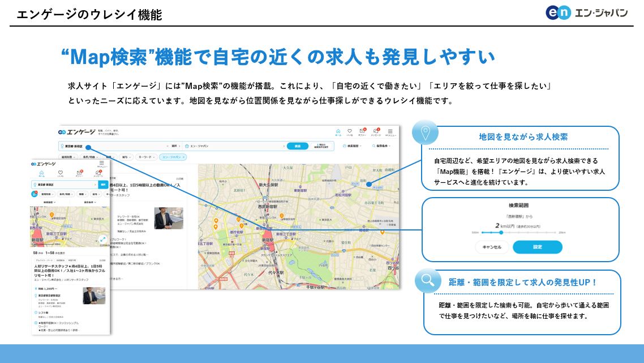Open the 条件/特徴 filter dropdown in desktop view
The height and width of the screenshot is (363, 644).
tap(91, 157)
